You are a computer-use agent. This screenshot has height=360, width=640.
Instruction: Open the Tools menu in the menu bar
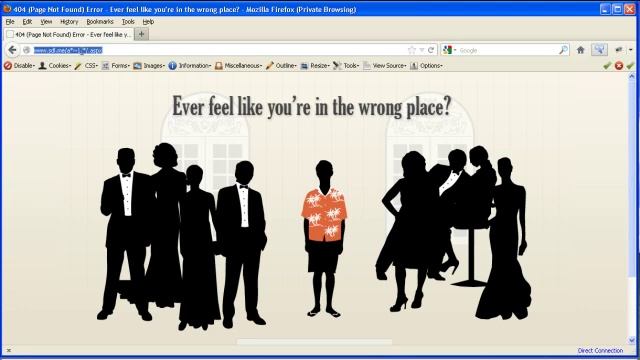[x=128, y=22]
